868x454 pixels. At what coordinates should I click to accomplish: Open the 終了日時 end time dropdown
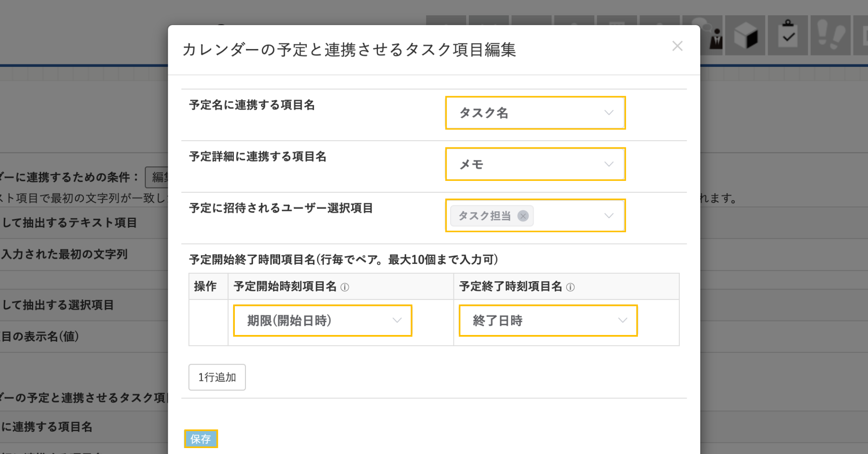coord(548,321)
